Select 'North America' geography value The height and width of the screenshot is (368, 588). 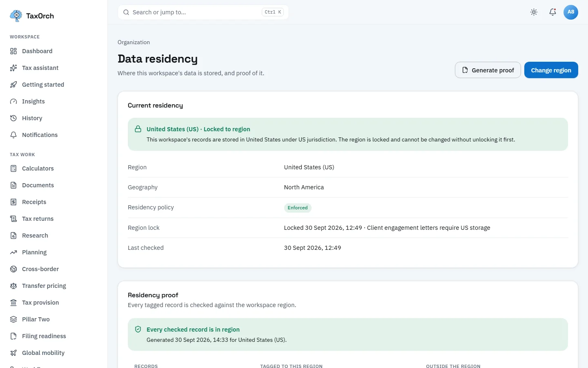(304, 187)
